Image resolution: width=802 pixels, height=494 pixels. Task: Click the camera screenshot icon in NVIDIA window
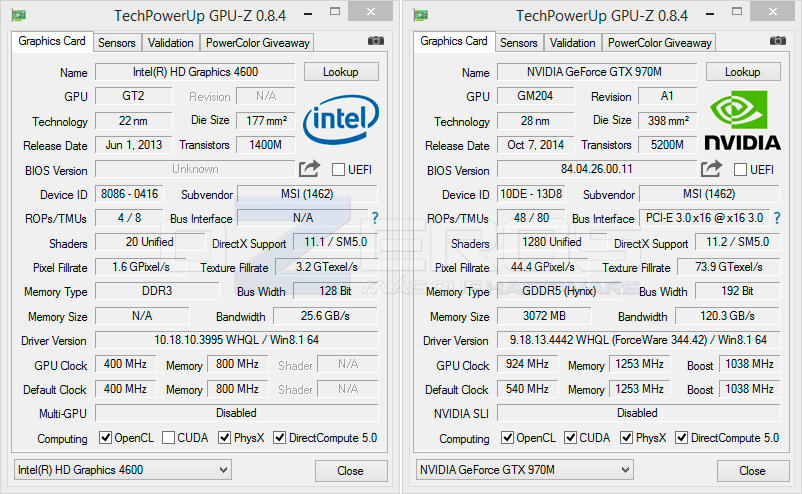777,41
